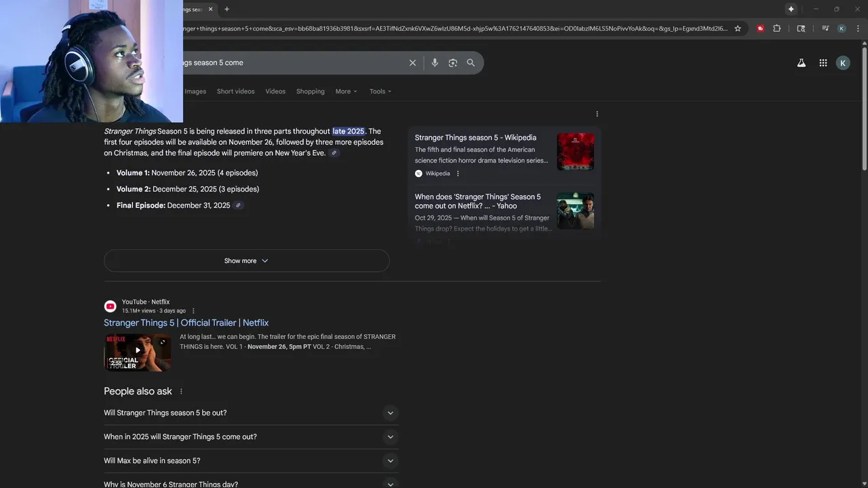Open the tab search icon in toolbar

click(x=801, y=28)
